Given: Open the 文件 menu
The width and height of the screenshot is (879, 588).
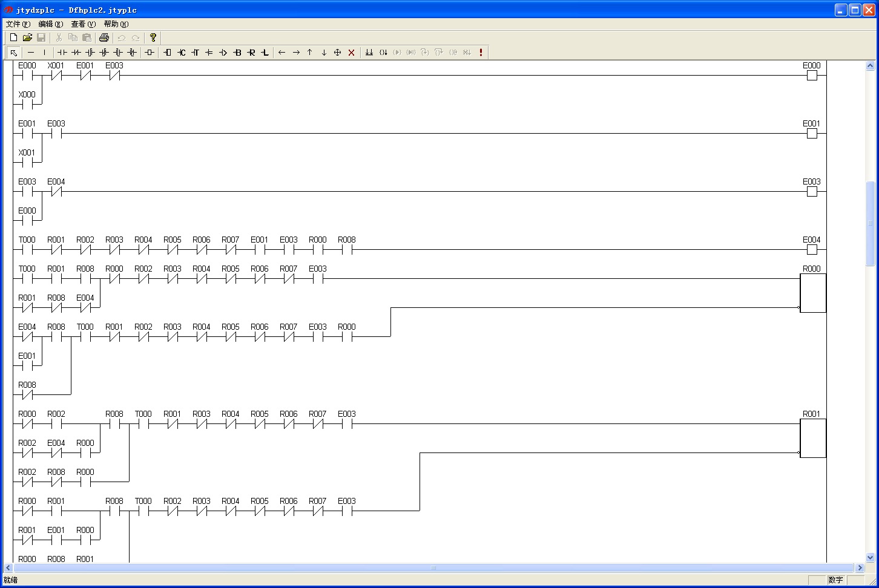Looking at the screenshot, I should tap(18, 24).
